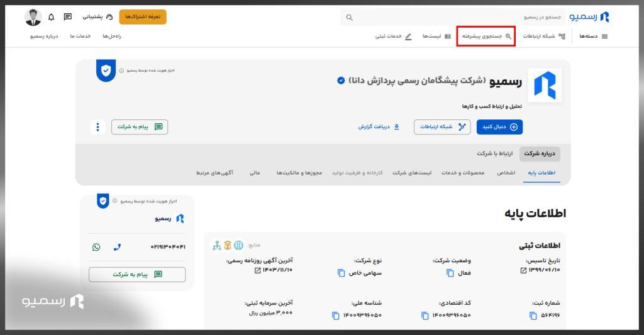Viewport: 644px width, 335px height.
Task: Click the blue verified badge beside company name
Action: point(341,80)
